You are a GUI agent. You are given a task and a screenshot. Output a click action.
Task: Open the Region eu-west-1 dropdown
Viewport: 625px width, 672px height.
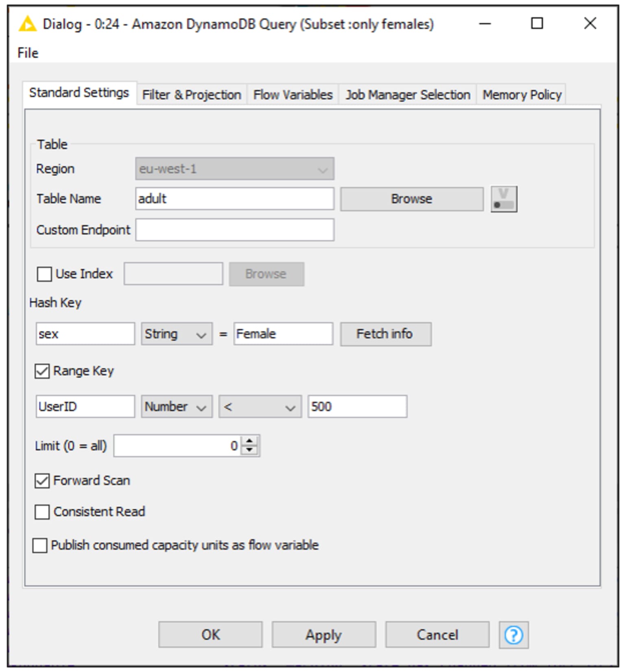[235, 169]
